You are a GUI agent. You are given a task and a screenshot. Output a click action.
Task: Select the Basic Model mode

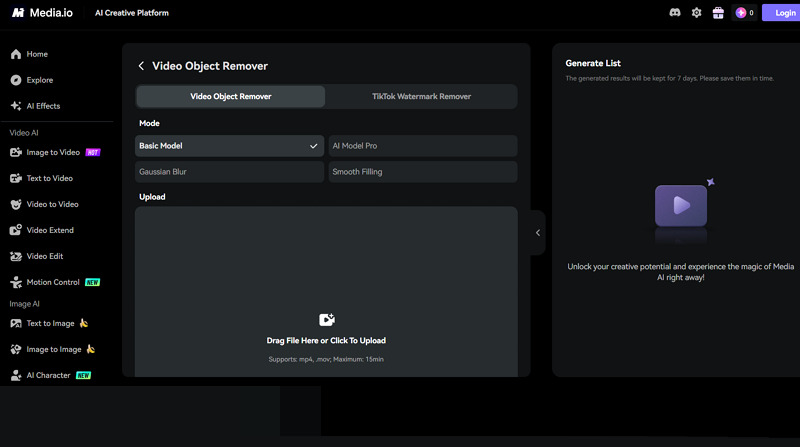tap(229, 146)
